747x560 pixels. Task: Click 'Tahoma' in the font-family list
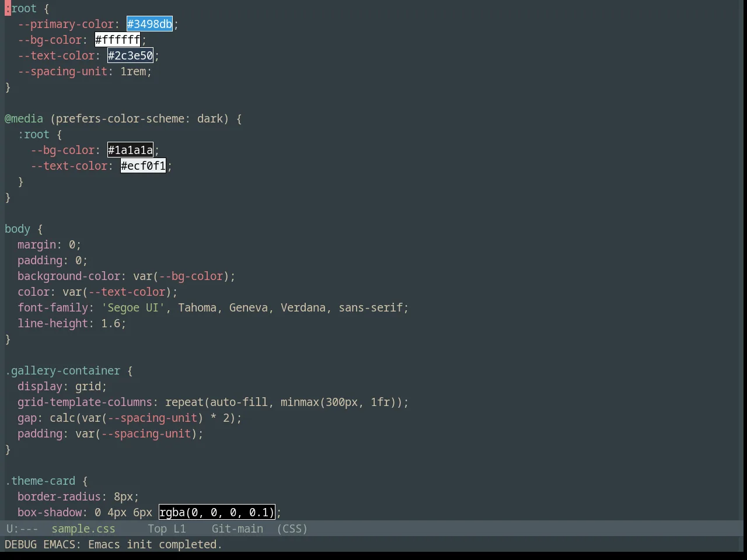pos(197,307)
